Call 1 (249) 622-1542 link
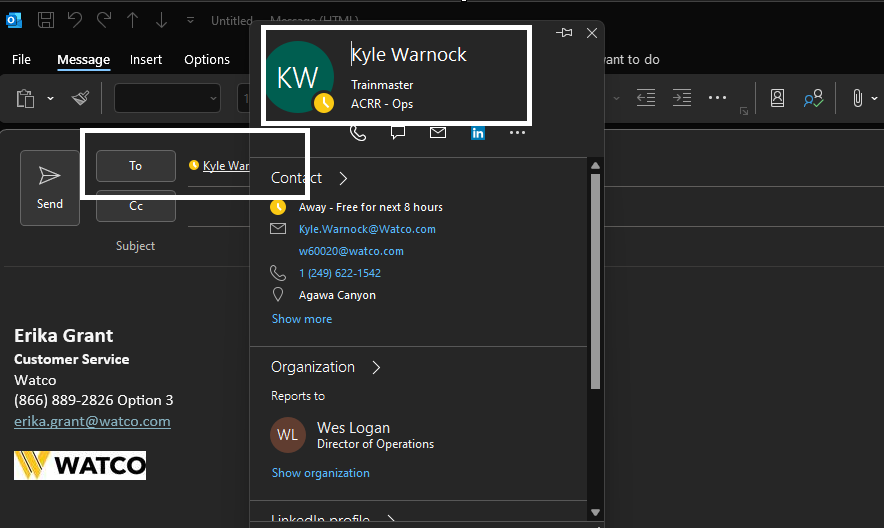 pyautogui.click(x=339, y=273)
